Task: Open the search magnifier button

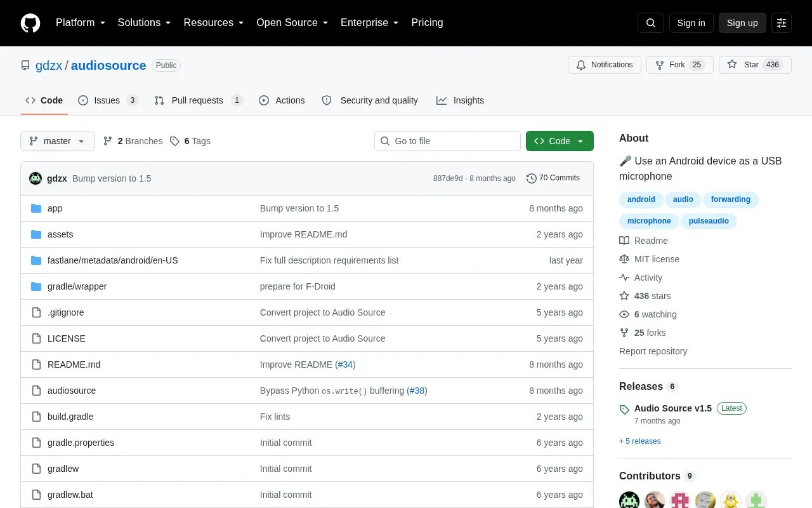Action: [x=651, y=23]
